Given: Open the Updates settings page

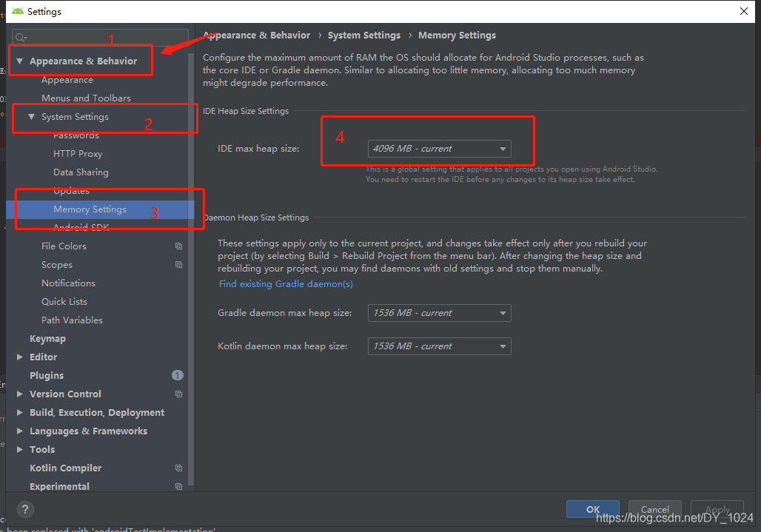Looking at the screenshot, I should 71,191.
